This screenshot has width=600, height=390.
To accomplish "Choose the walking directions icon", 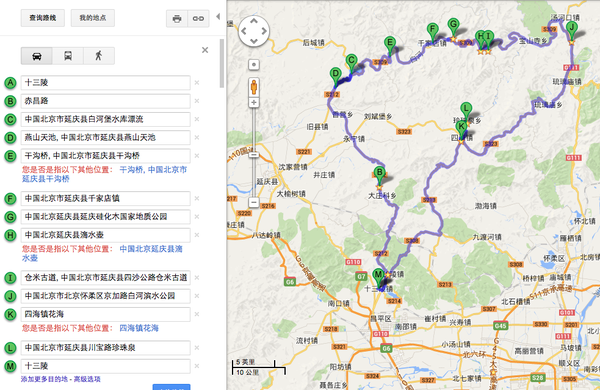I will 99,56.
